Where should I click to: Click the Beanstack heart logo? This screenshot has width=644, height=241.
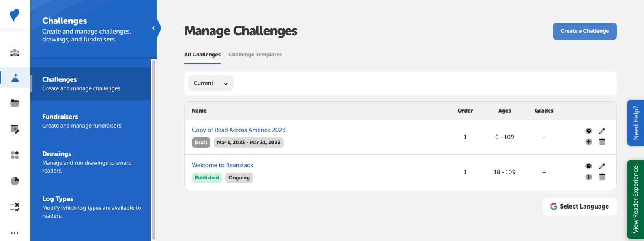pos(15,15)
